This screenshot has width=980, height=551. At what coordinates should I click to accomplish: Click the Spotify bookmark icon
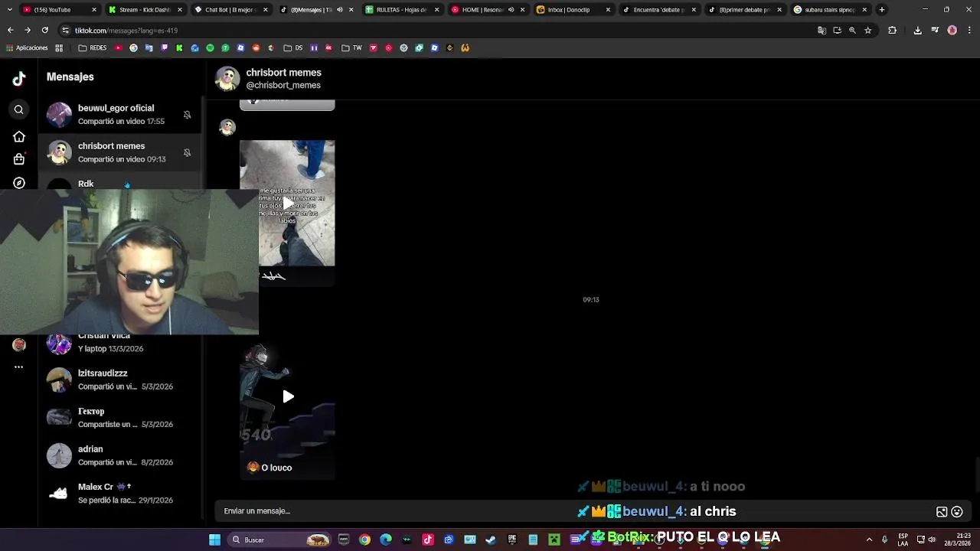tap(210, 47)
